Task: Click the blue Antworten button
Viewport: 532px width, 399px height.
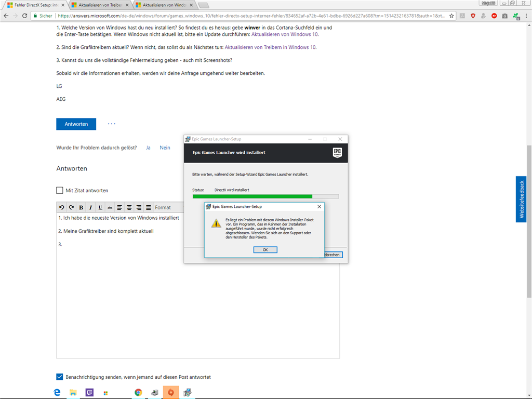Action: pos(76,124)
